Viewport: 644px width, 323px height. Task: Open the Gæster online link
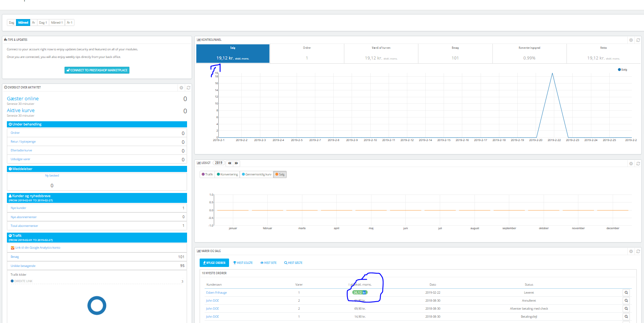coord(23,99)
